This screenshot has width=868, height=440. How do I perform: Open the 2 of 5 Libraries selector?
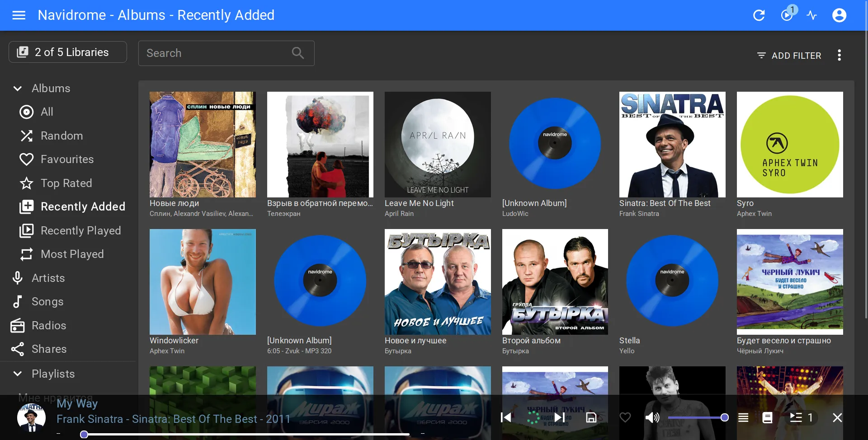coord(68,52)
